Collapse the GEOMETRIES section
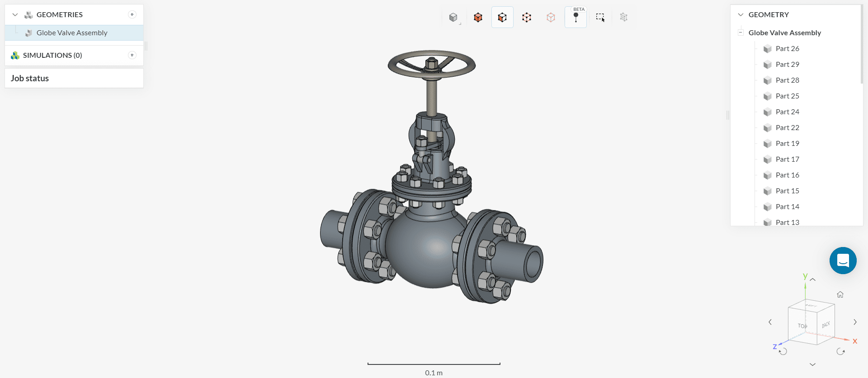Viewport: 868px width, 378px height. pyautogui.click(x=15, y=15)
